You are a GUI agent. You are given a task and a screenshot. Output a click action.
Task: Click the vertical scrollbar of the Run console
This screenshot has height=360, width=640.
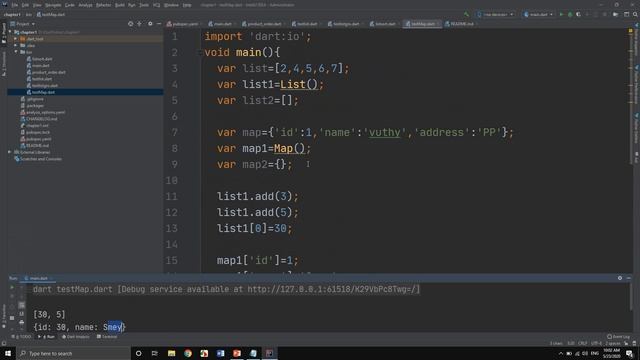[631, 298]
